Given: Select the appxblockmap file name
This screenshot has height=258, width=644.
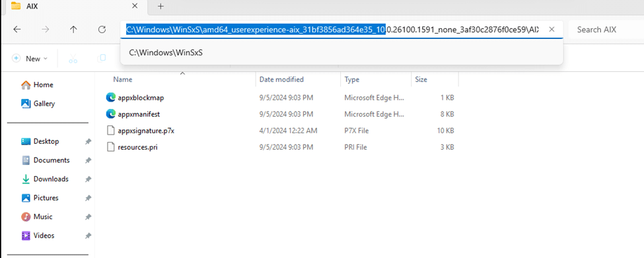Looking at the screenshot, I should [x=141, y=98].
